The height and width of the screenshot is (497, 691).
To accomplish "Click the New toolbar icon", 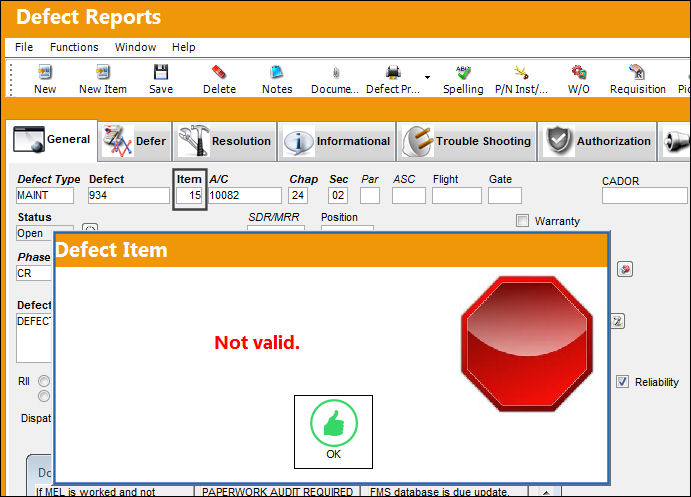I will point(45,79).
